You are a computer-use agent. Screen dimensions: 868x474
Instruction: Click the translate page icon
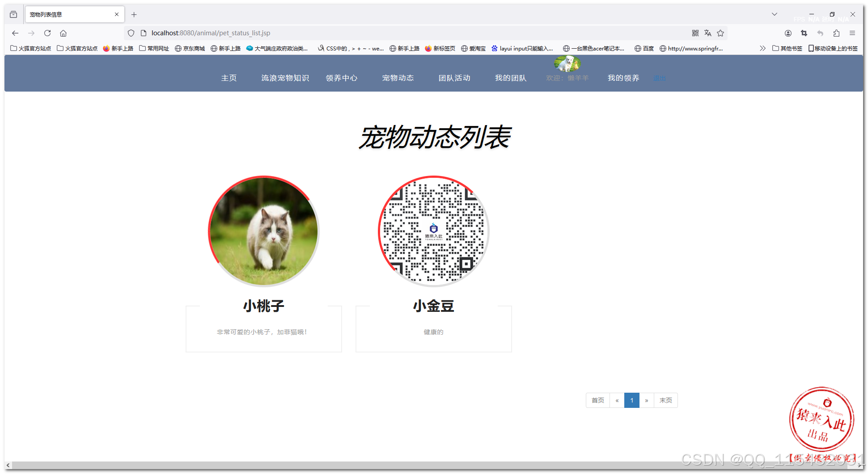(x=708, y=33)
